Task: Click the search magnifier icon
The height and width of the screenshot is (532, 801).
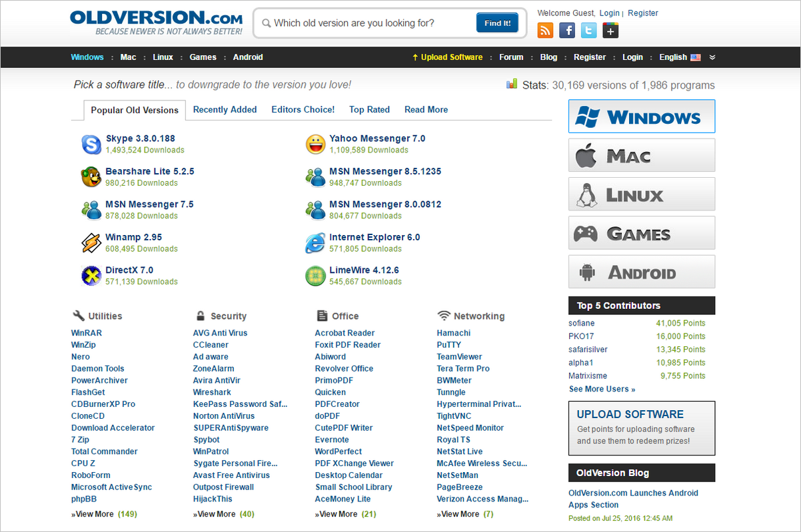Action: coord(267,23)
